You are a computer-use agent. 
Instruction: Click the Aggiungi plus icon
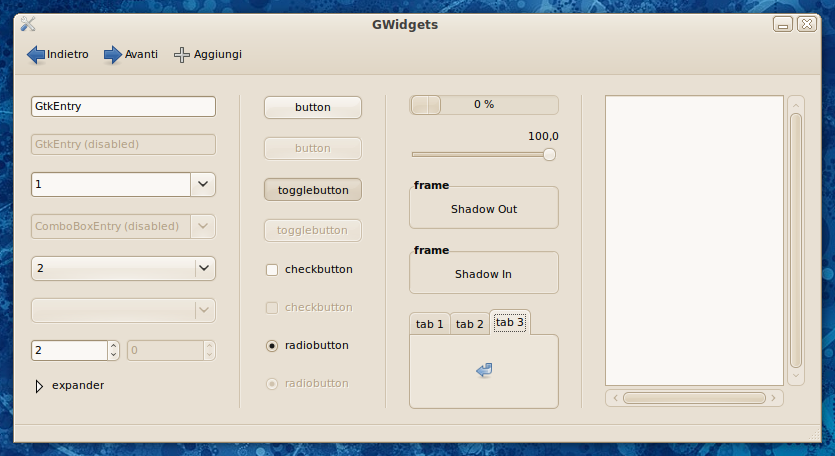coord(182,55)
